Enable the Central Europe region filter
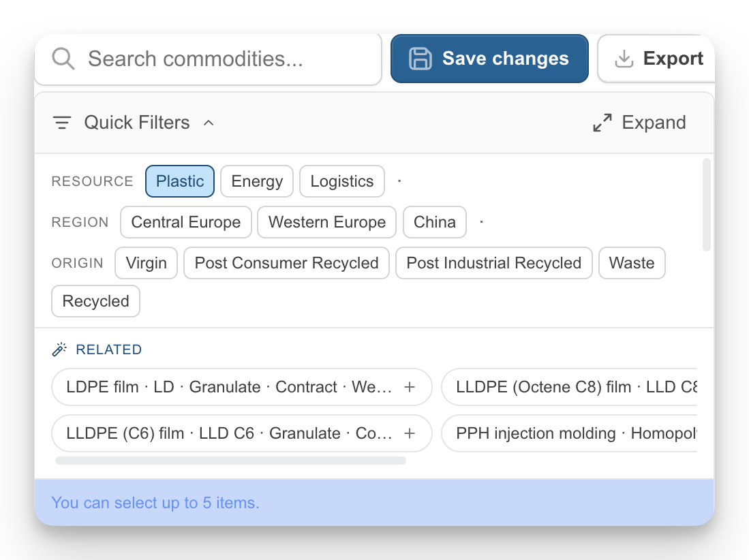The image size is (749, 560). (186, 222)
